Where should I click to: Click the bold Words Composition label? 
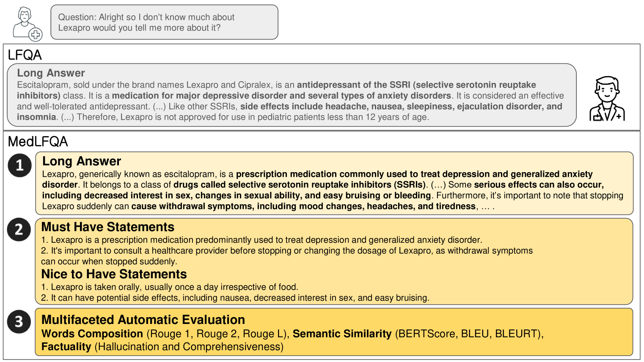point(92,334)
